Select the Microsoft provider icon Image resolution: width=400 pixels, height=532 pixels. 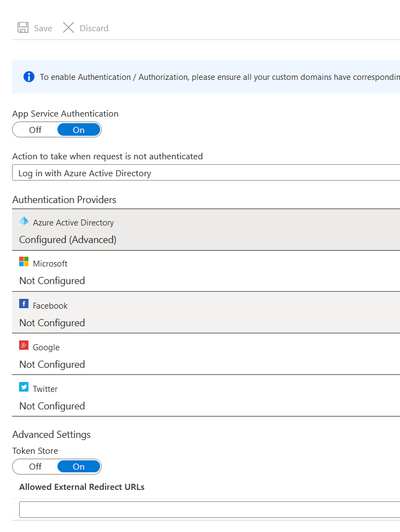tap(24, 262)
